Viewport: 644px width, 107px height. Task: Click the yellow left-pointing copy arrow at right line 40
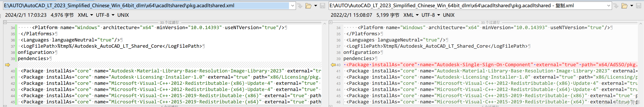[333, 65]
